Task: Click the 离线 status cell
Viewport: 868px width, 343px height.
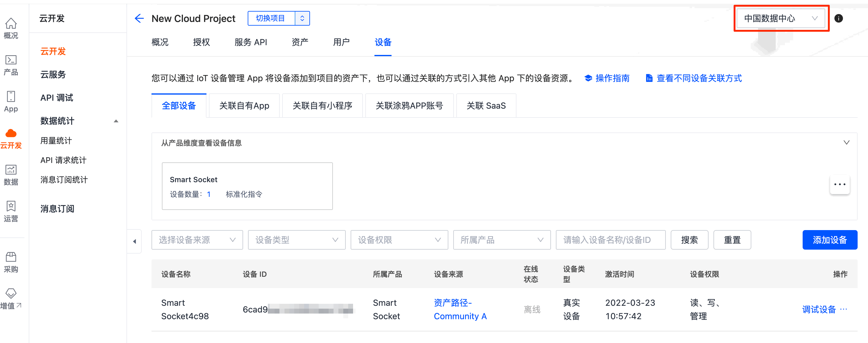Action: tap(532, 309)
